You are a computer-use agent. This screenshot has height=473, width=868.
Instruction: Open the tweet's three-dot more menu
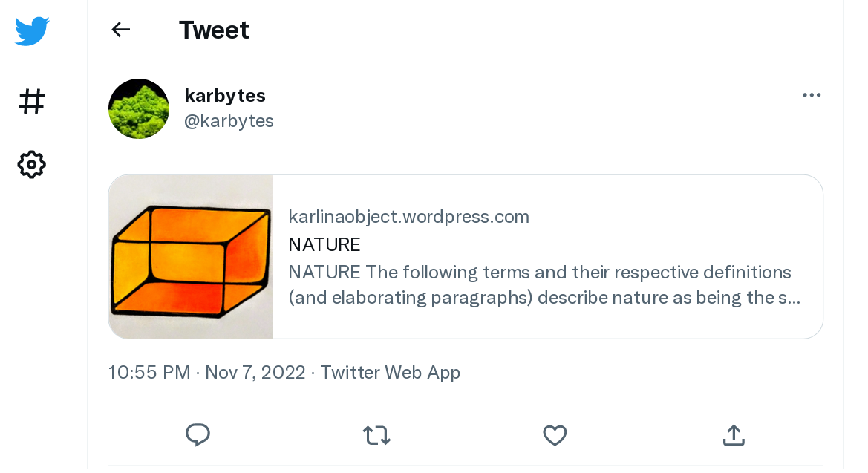(x=811, y=95)
